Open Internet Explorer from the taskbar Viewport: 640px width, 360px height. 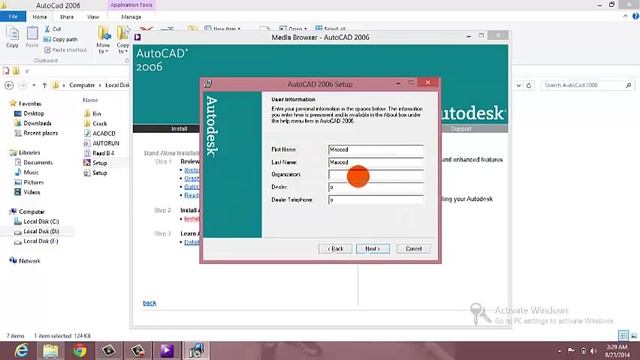(21, 351)
